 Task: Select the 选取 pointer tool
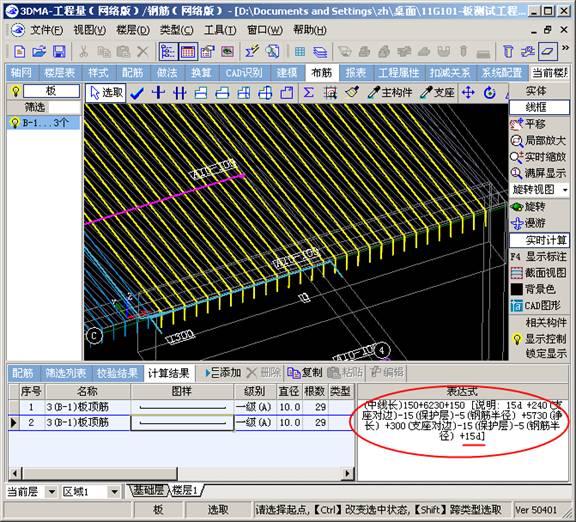(x=106, y=93)
